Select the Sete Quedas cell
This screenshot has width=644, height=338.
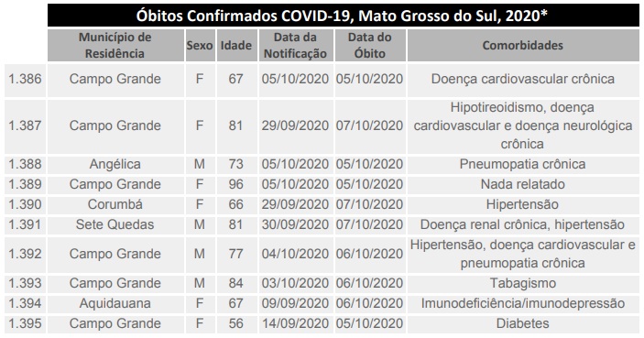(115, 224)
